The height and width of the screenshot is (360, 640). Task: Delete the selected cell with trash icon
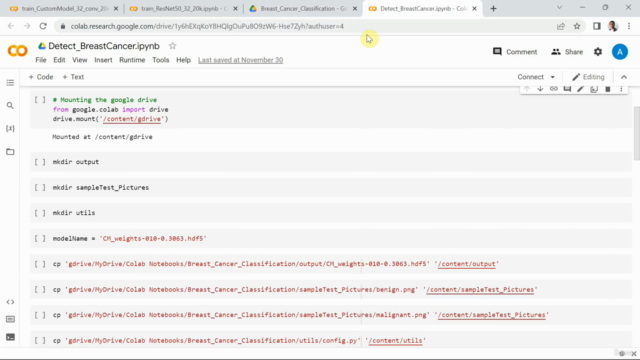607,89
